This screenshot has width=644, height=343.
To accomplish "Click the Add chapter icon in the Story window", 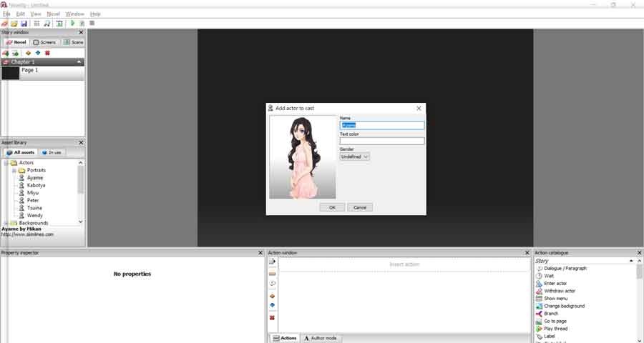I will (x=5, y=54).
